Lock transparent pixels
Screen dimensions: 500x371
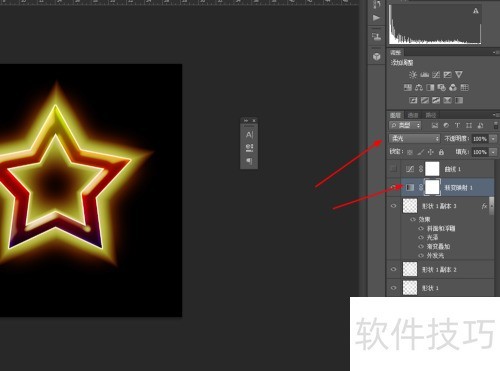pyautogui.click(x=410, y=152)
